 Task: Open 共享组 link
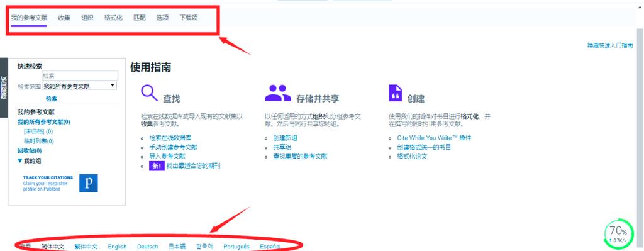[x=282, y=147]
